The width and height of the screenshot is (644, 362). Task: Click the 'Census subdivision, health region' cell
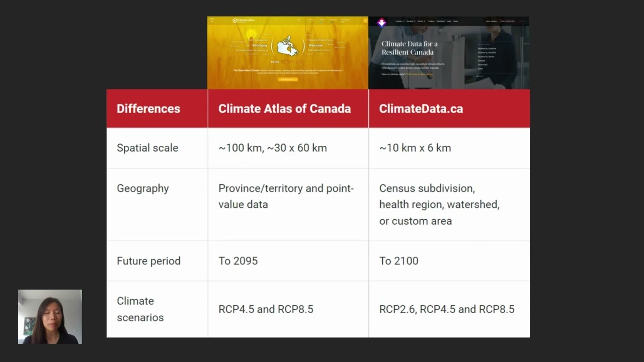(x=449, y=205)
